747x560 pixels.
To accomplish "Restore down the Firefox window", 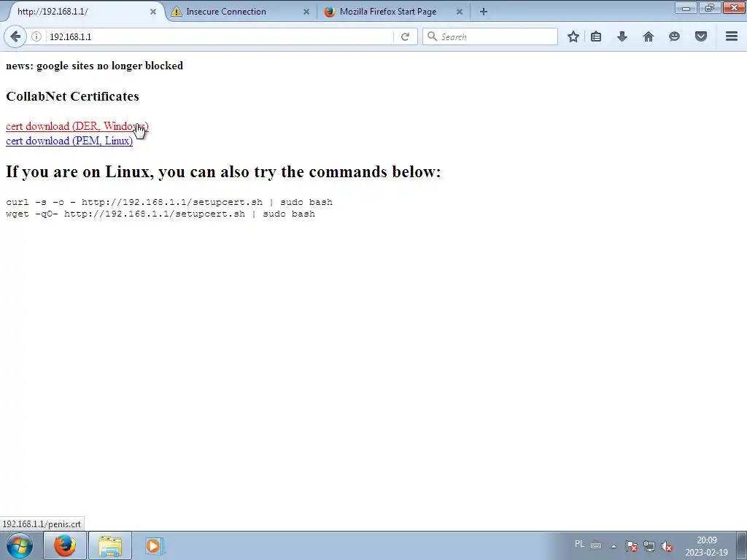I will 710,7.
